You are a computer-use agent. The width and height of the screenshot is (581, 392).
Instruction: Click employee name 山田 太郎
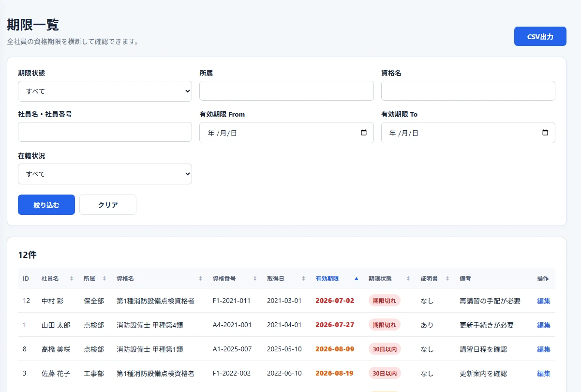(56, 325)
